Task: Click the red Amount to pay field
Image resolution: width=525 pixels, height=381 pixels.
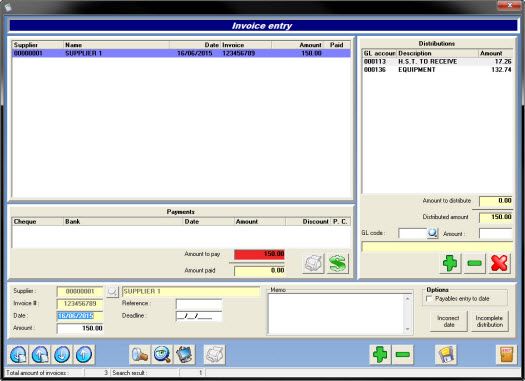Action: (259, 254)
